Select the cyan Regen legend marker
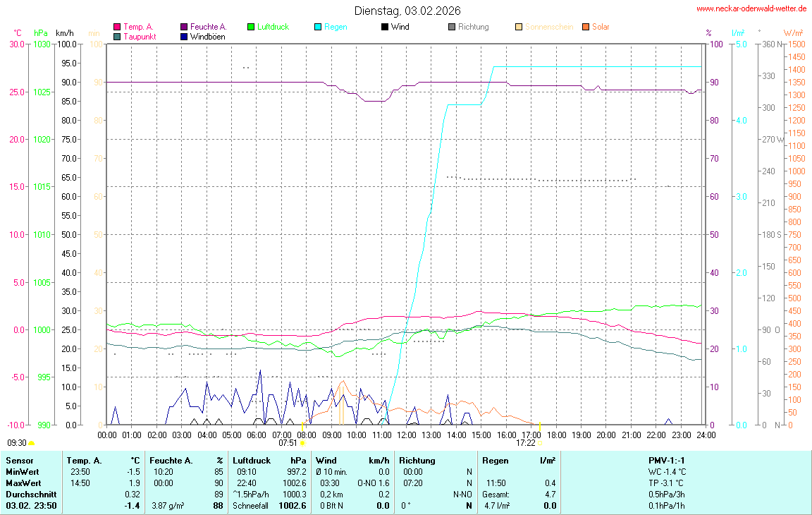 (x=318, y=27)
